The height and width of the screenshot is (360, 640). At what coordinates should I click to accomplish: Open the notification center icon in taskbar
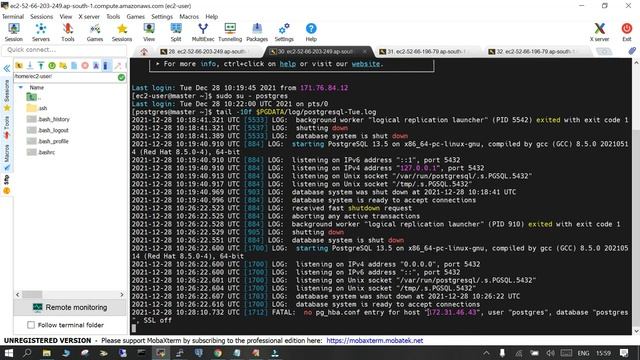tap(624, 353)
